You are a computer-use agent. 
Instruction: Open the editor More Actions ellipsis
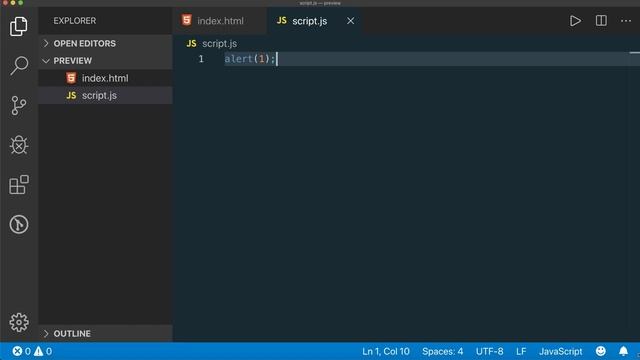(x=626, y=21)
